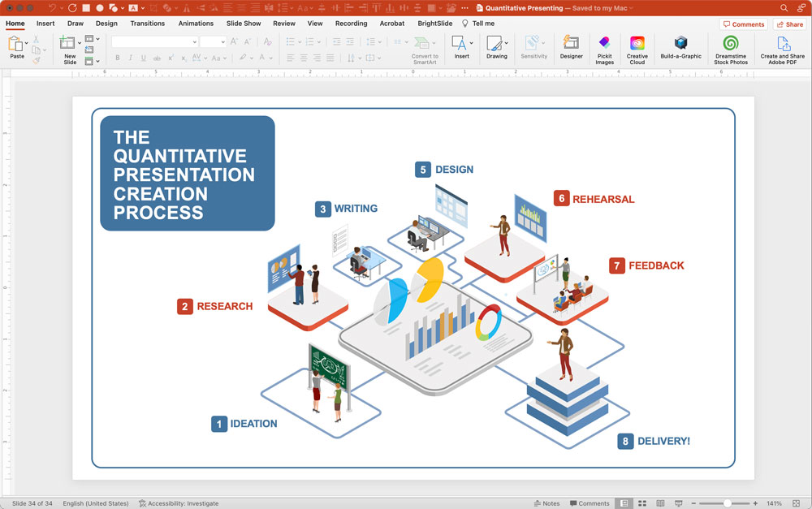This screenshot has width=812, height=509.
Task: Click the Share button
Action: point(790,24)
